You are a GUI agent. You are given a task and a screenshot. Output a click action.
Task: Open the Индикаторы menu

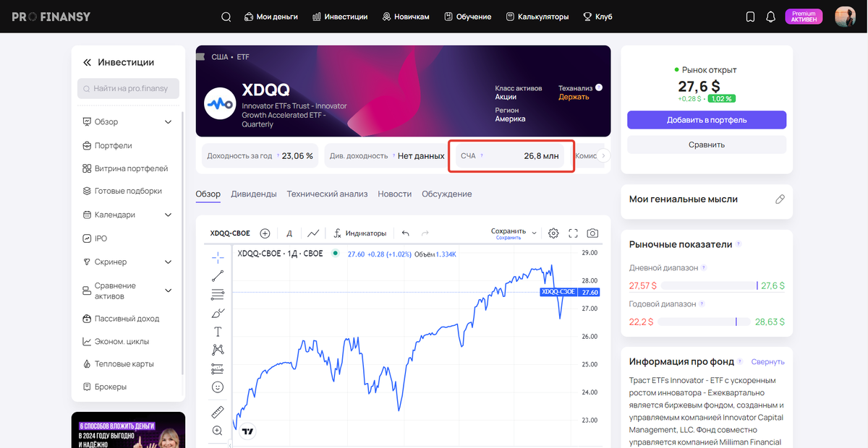(x=359, y=233)
